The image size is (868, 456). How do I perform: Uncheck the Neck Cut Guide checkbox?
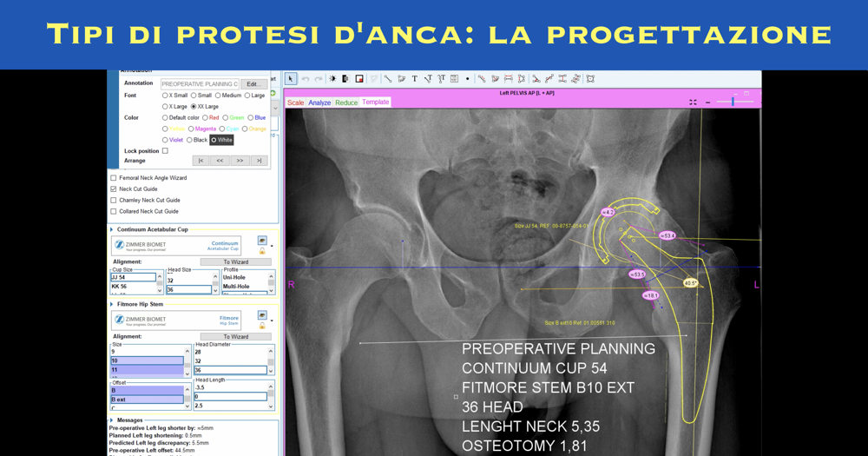point(114,189)
